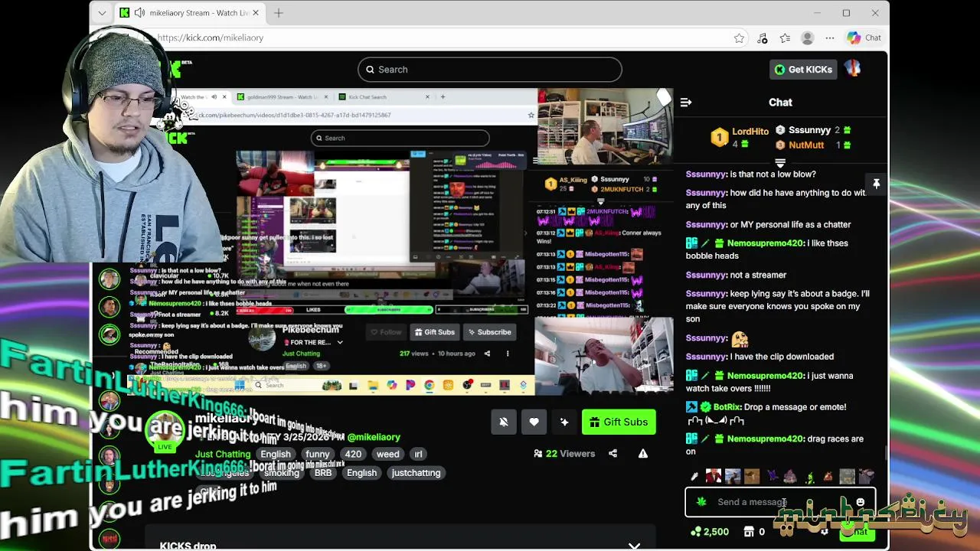This screenshot has width=980, height=551.
Task: Click the leaf icon in message box
Action: coord(701,502)
